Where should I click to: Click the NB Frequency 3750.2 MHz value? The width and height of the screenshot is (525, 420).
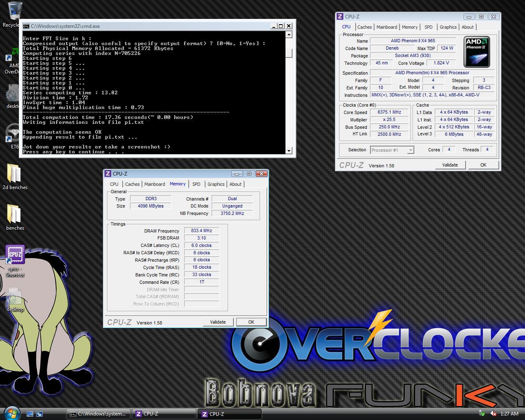point(232,213)
